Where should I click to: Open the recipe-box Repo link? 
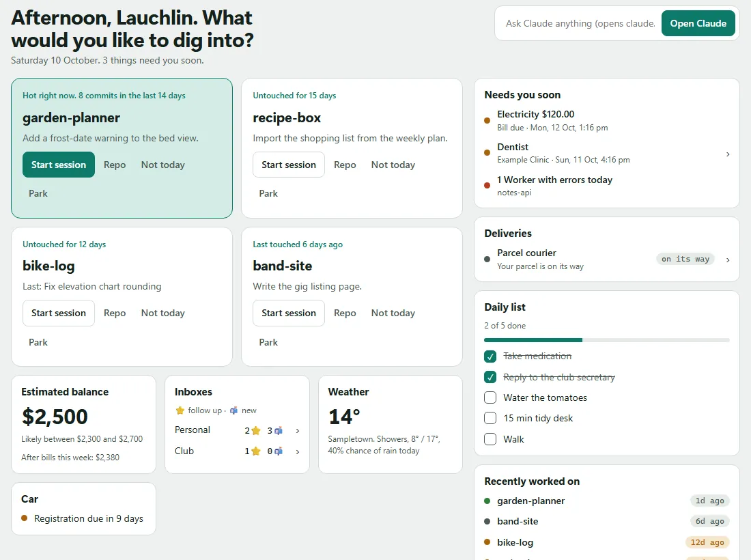(x=345, y=165)
